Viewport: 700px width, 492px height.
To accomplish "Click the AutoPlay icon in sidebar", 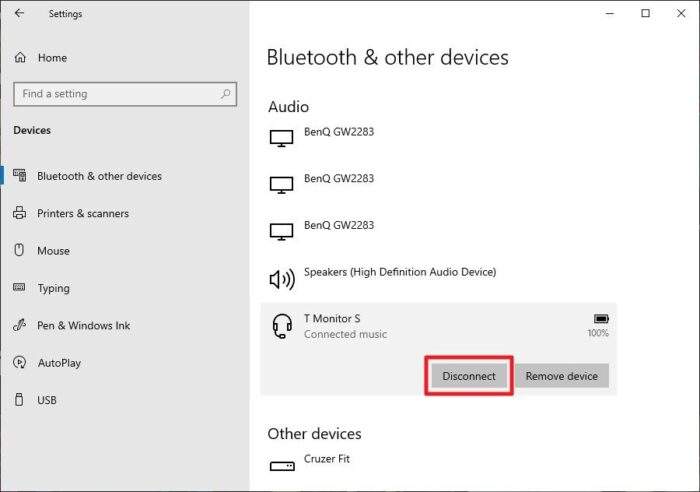I will pos(19,362).
